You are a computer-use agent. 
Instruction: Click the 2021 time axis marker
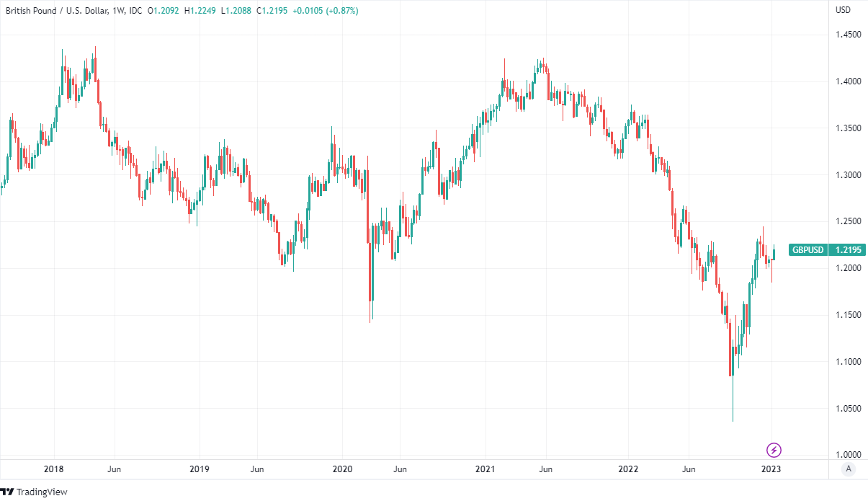coord(485,469)
